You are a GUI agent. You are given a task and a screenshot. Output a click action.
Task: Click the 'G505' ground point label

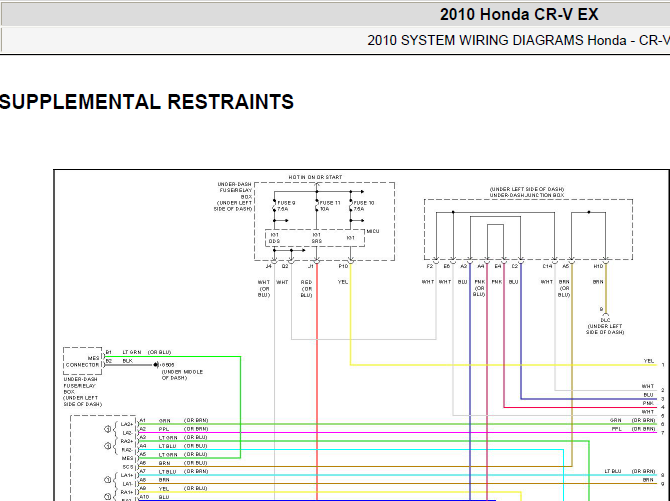click(x=167, y=365)
